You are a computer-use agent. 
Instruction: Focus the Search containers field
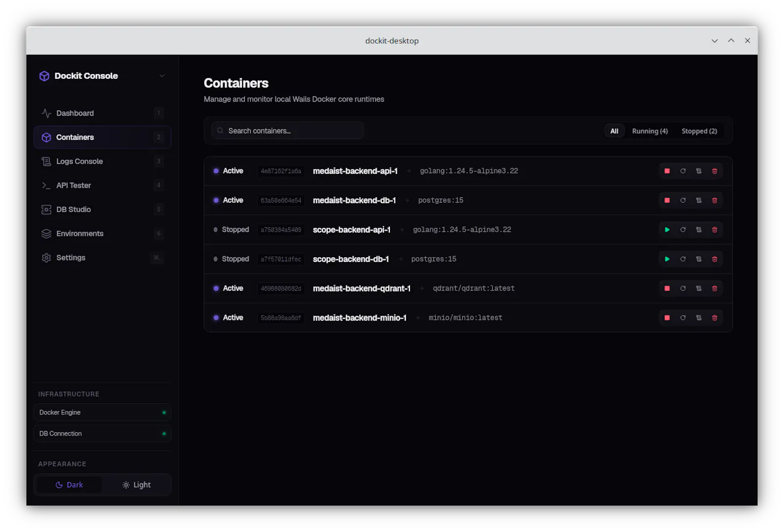click(288, 131)
